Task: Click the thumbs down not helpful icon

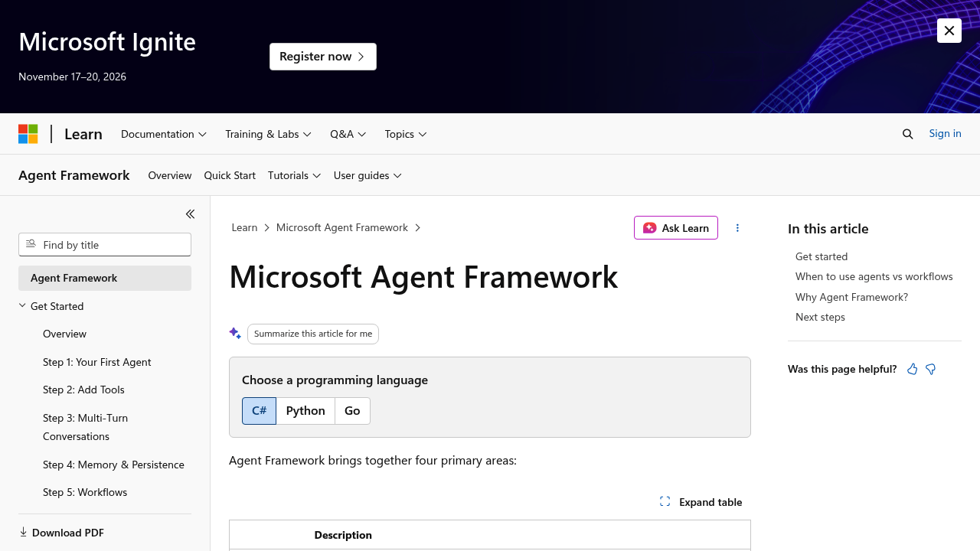Action: [931, 370]
